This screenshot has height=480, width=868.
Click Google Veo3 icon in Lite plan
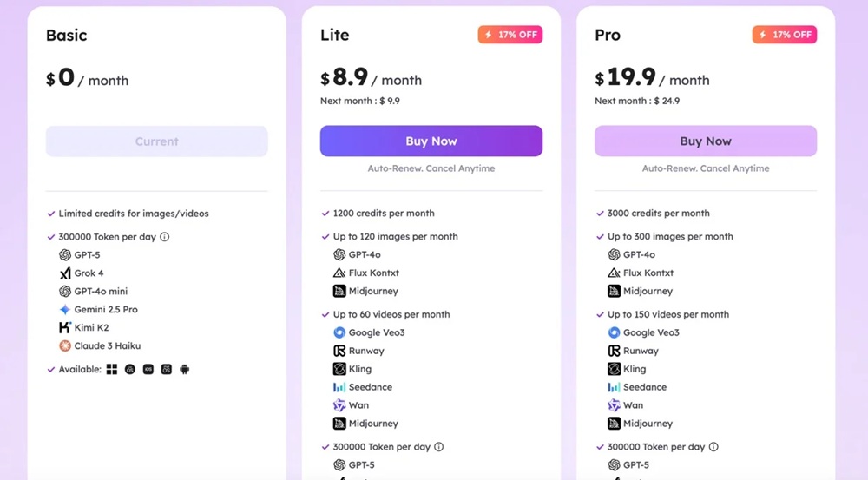(x=339, y=332)
